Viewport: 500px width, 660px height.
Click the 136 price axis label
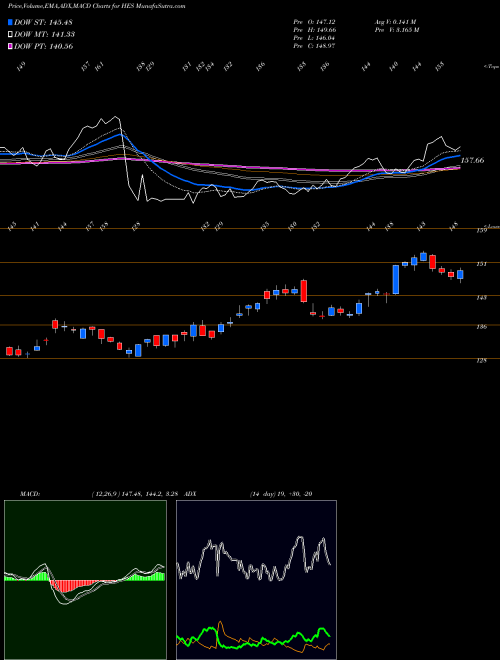click(481, 327)
